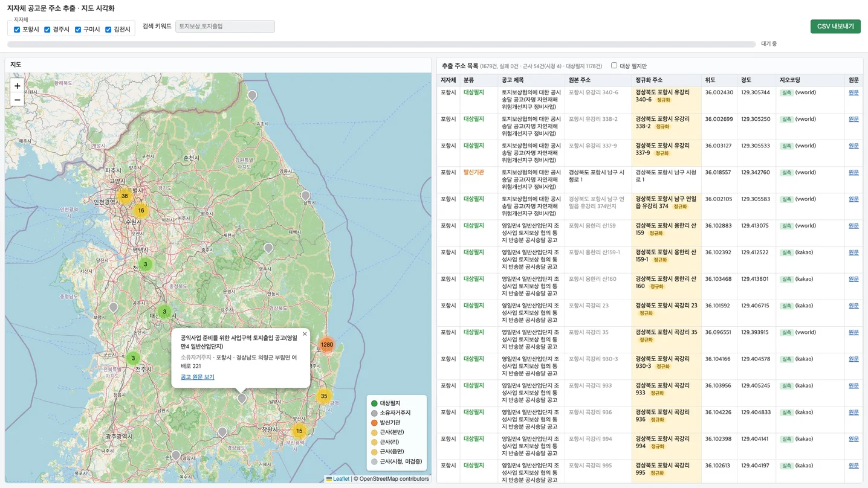Open the OpenStreetMap contributors link
The width and height of the screenshot is (868, 488).
(x=394, y=479)
